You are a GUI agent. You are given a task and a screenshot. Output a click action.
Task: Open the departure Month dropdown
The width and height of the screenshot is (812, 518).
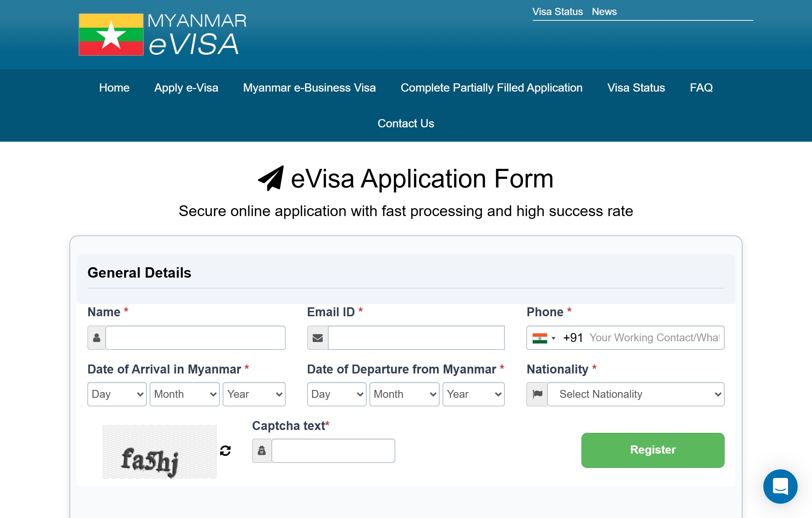coord(404,394)
